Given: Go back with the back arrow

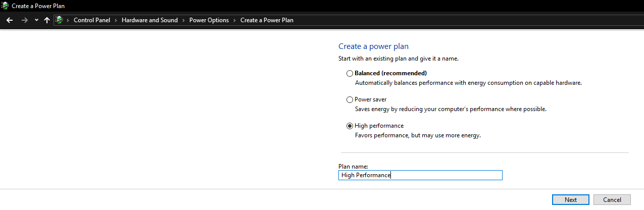Looking at the screenshot, I should point(10,20).
